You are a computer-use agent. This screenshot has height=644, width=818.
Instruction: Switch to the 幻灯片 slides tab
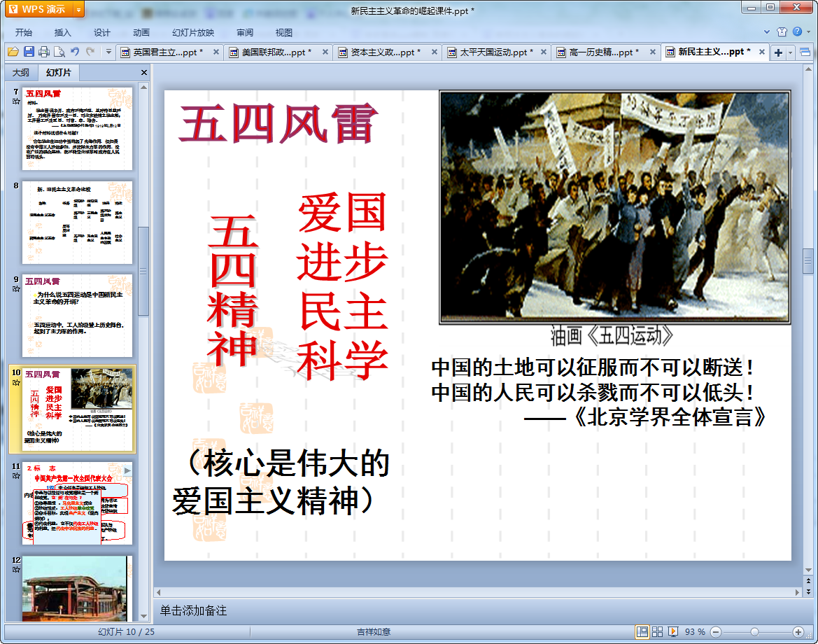(58, 73)
